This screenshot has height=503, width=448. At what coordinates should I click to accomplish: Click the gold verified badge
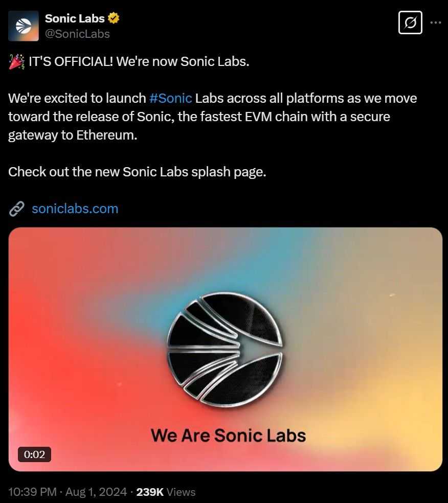pyautogui.click(x=114, y=19)
